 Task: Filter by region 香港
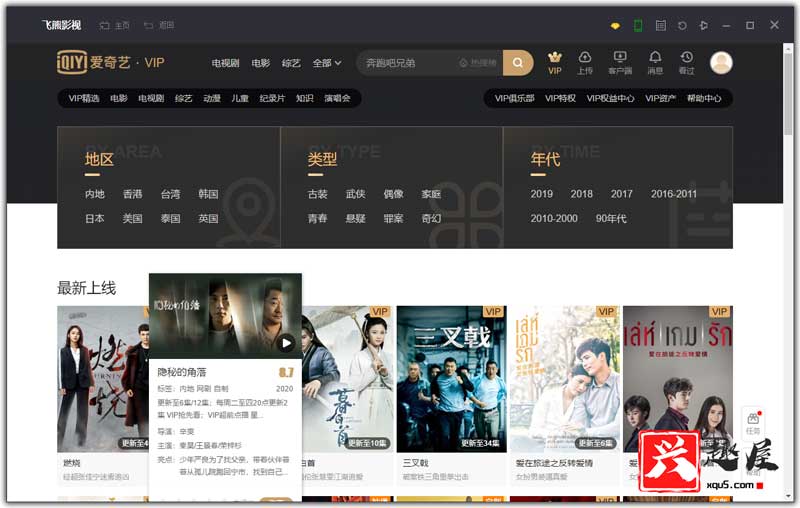click(133, 194)
